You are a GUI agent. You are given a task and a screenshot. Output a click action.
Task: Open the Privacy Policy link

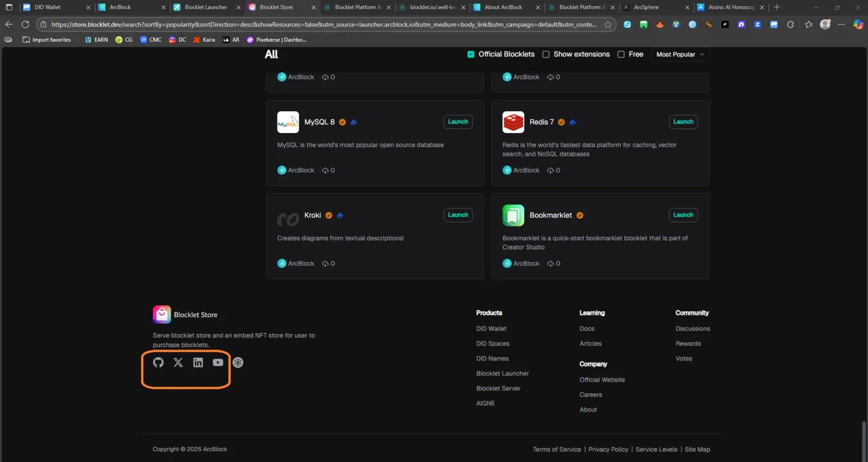click(608, 450)
